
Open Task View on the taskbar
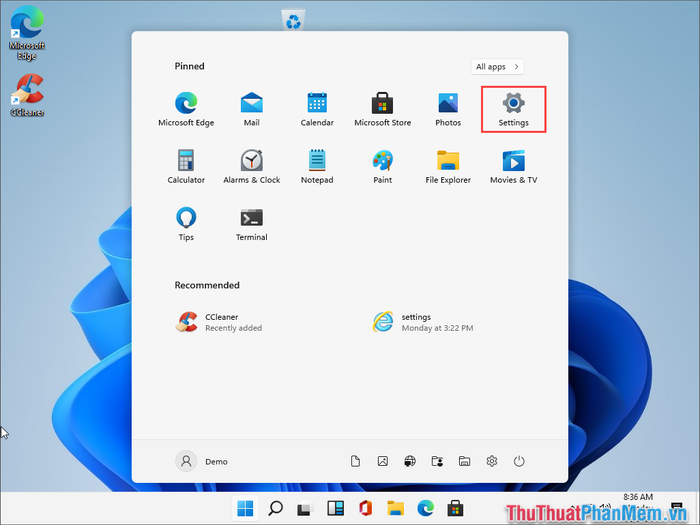[305, 508]
